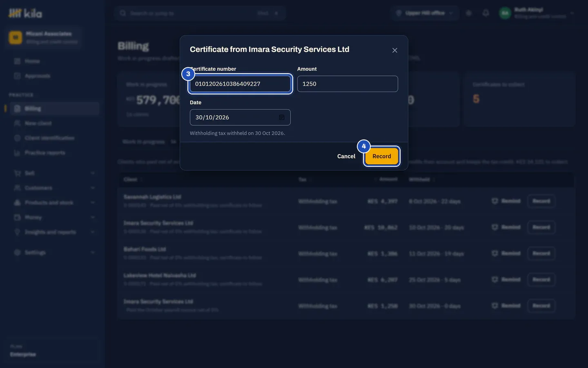
Task: Click the Date field showing 30/10/2026
Action: coord(240,117)
